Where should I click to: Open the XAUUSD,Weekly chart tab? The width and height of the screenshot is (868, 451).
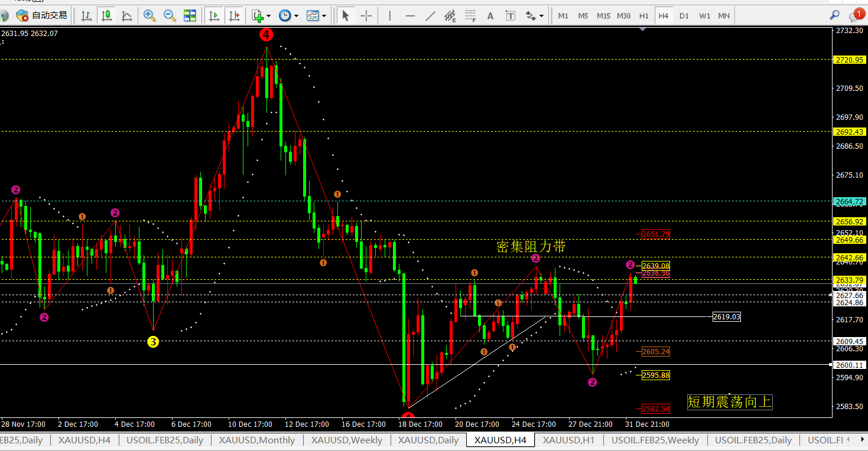pos(347,440)
